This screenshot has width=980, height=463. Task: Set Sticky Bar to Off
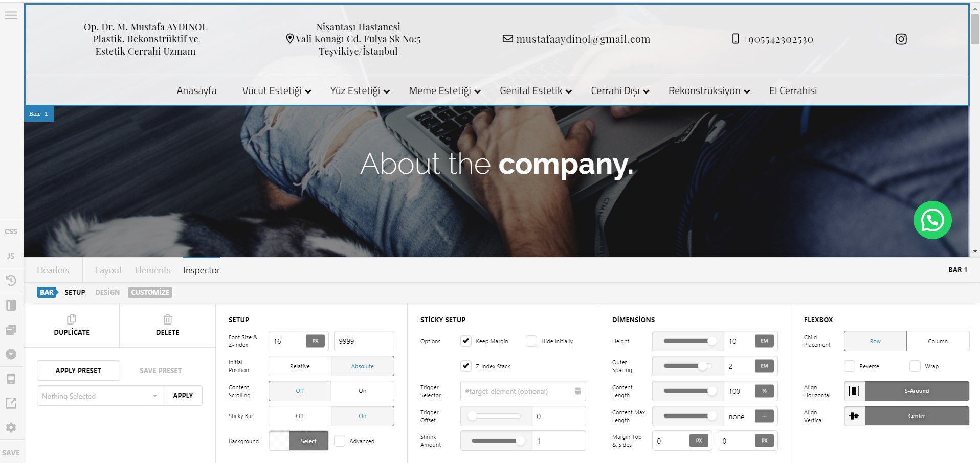tap(300, 416)
